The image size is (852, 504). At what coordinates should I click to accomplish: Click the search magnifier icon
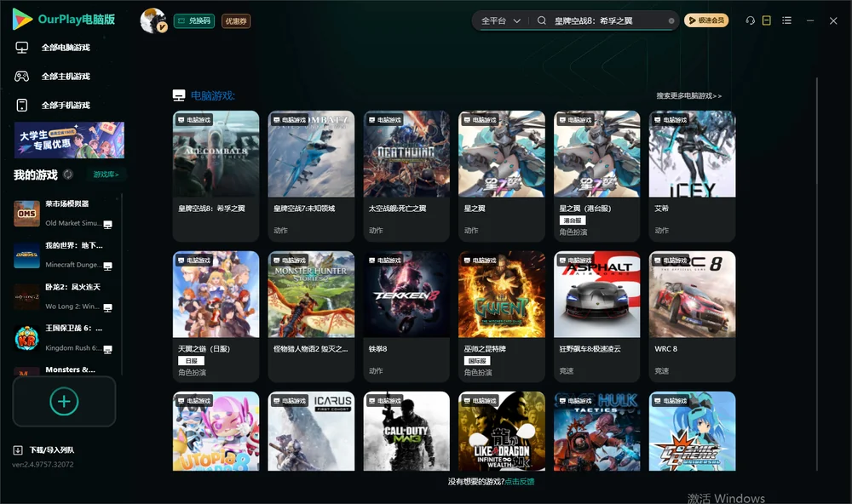[542, 20]
